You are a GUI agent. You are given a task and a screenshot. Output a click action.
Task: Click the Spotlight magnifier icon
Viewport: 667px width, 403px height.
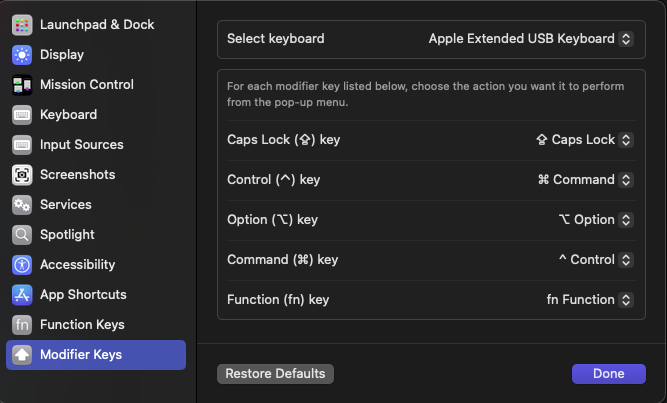pos(22,234)
